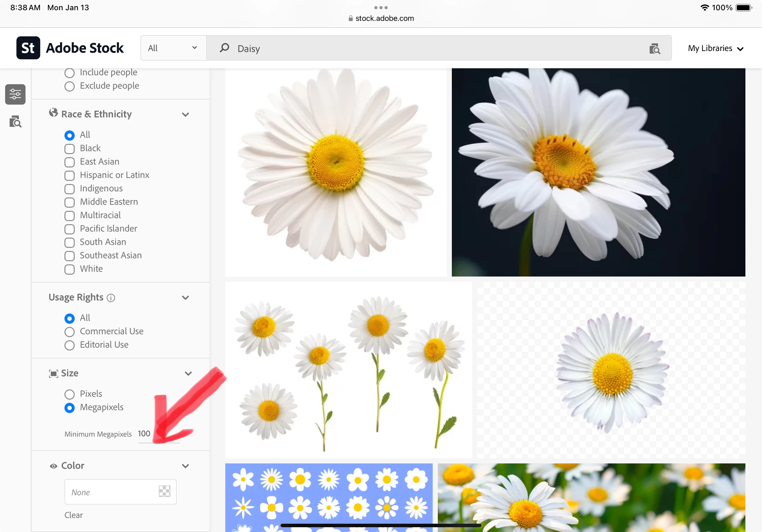The height and width of the screenshot is (532, 762).
Task: Collapse the Color filter section
Action: point(185,466)
